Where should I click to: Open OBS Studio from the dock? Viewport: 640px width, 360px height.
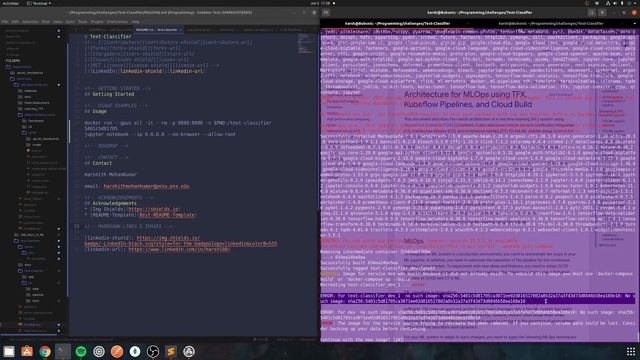tap(153, 351)
